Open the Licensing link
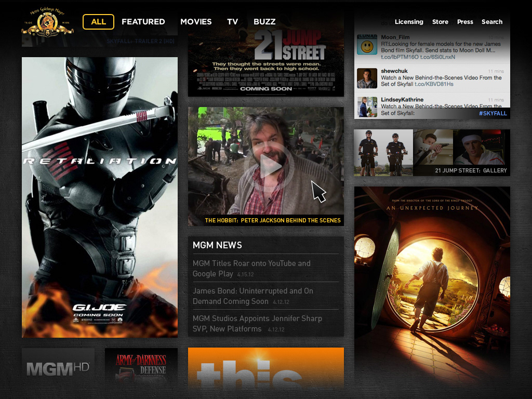532x399 pixels. click(409, 22)
